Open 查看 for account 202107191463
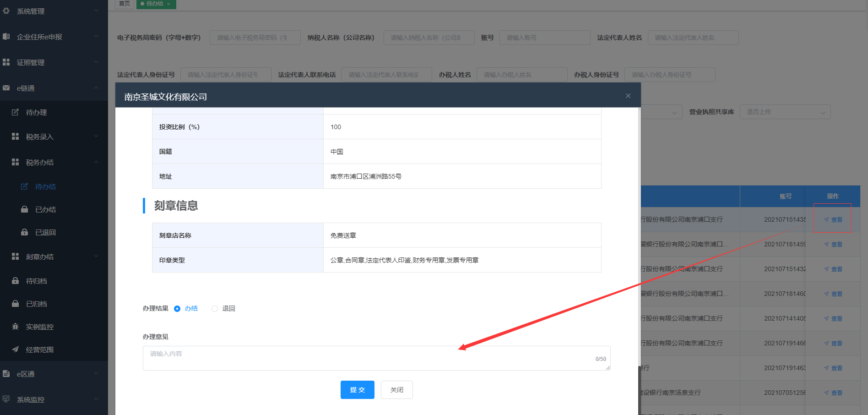Image resolution: width=868 pixels, height=415 pixels. [833, 368]
